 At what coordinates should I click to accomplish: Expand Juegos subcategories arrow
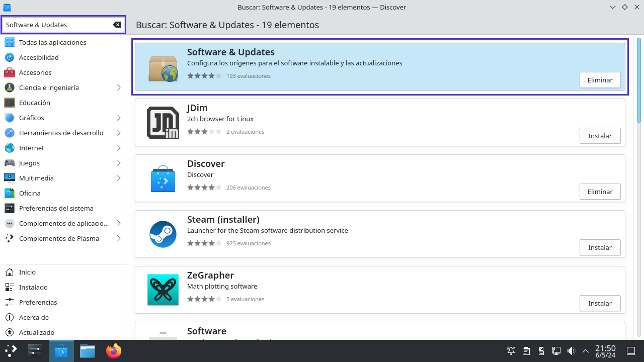pos(119,163)
